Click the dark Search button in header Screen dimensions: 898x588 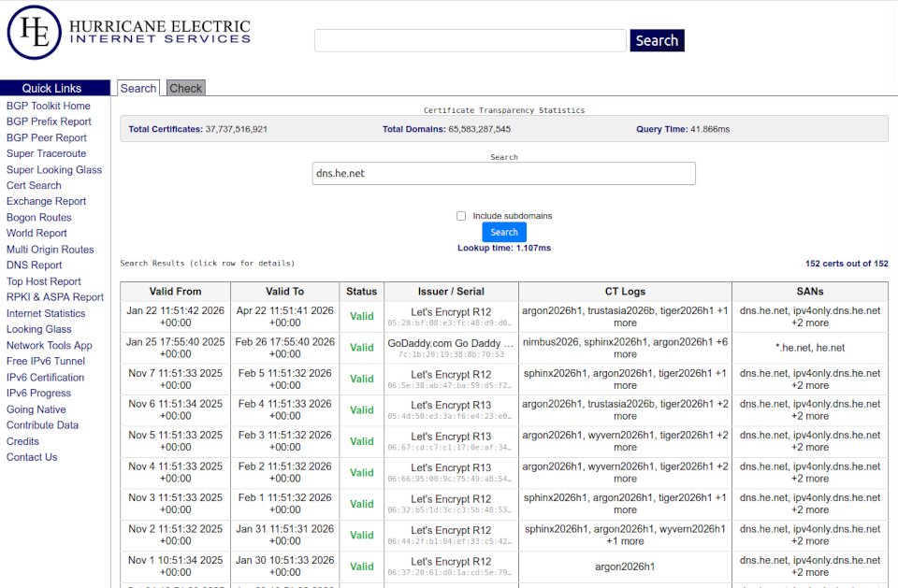(x=657, y=40)
